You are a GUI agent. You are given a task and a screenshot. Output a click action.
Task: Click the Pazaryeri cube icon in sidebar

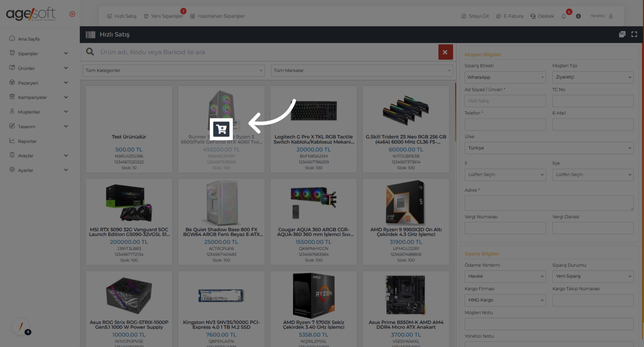(x=12, y=82)
